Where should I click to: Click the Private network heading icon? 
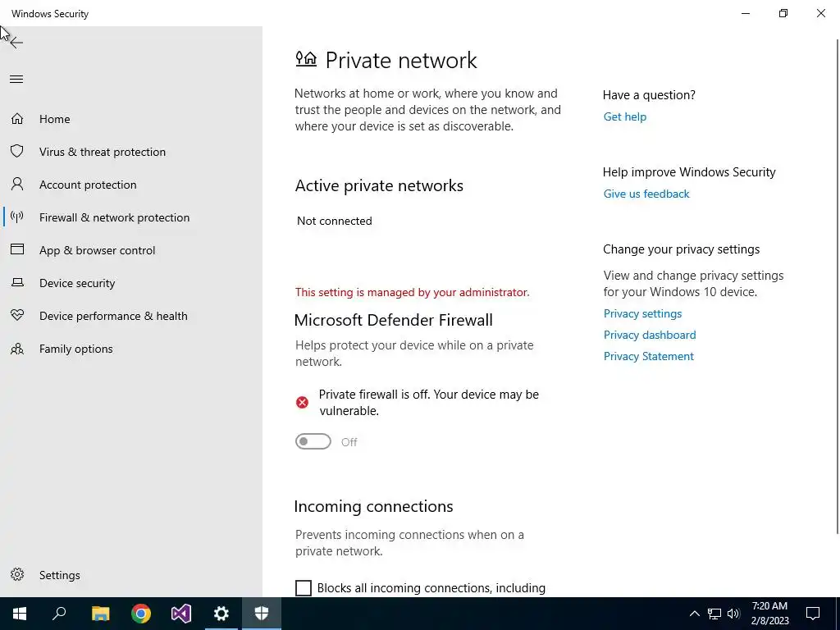(306, 58)
